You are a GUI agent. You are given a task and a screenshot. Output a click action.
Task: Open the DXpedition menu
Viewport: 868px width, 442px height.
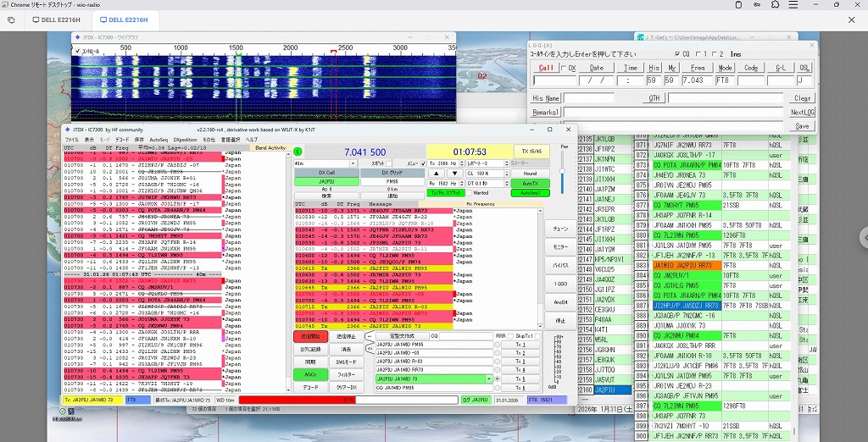tap(185, 139)
